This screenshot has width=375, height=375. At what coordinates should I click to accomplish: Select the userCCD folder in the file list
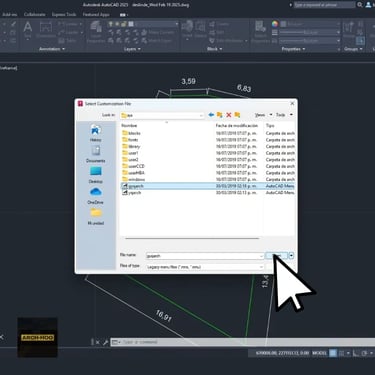click(133, 166)
